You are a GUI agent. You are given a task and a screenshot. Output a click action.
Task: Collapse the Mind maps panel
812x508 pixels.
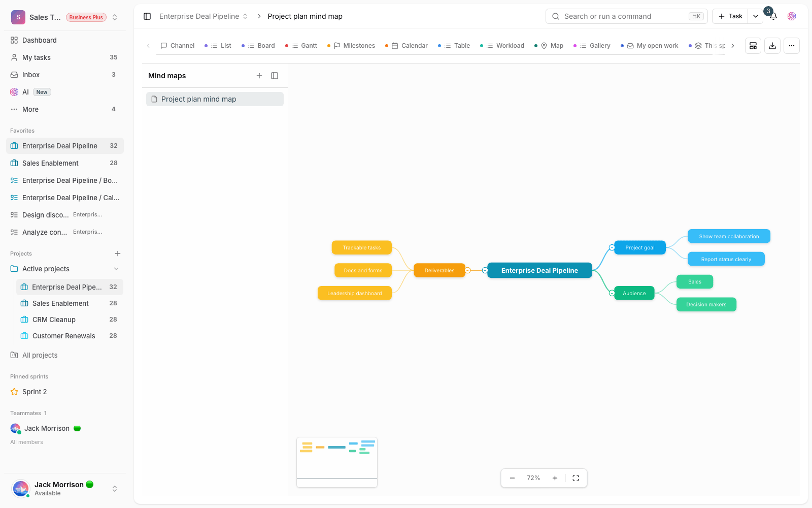275,76
